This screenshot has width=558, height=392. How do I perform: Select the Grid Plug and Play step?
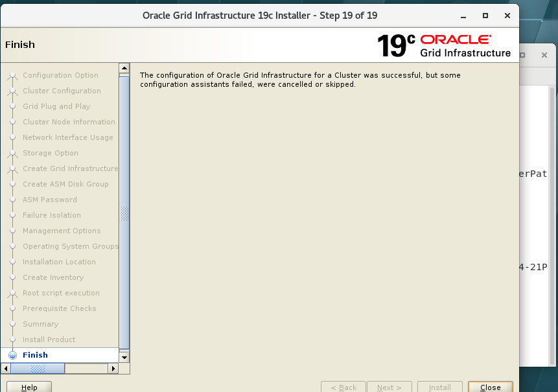pos(56,106)
